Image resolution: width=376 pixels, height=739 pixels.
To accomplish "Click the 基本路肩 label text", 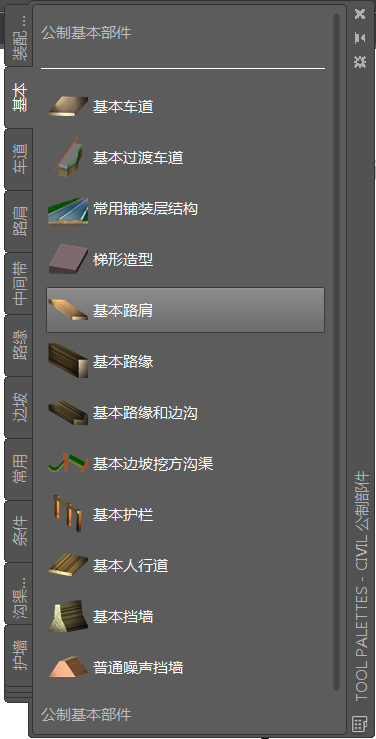I will click(x=123, y=310).
